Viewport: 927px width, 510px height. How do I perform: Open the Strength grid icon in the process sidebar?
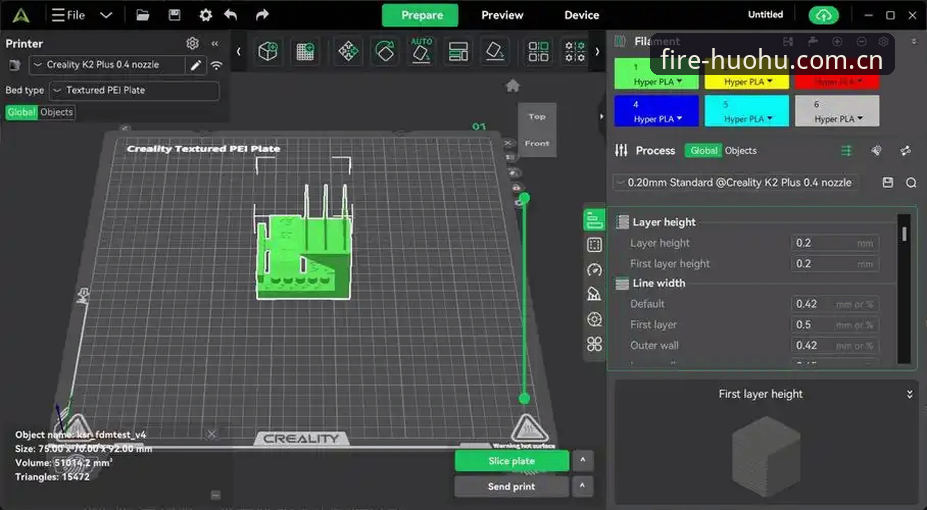pyautogui.click(x=594, y=245)
